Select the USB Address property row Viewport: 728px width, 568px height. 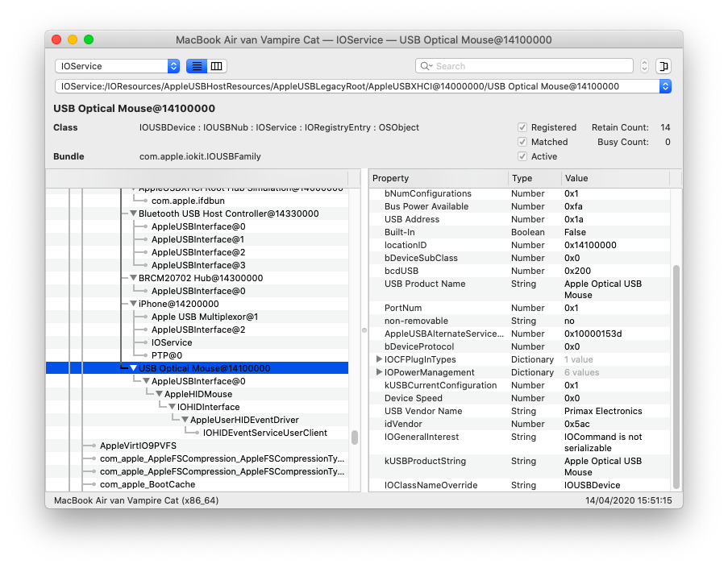tap(520, 219)
